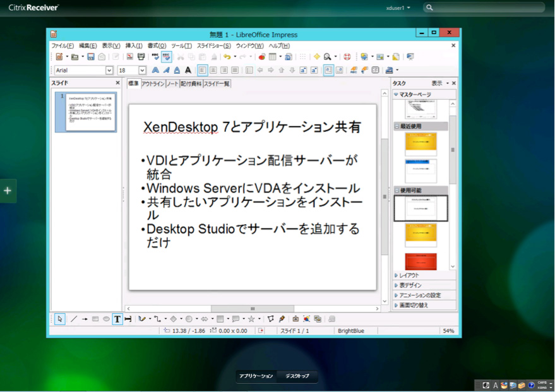This screenshot has height=392, width=555.
Task: Select the Rectangle tool
Action: coord(95,319)
